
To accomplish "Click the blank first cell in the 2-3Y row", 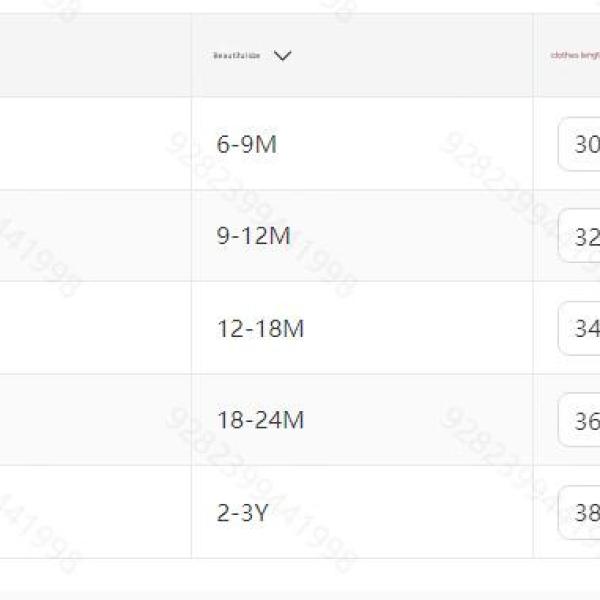I will click(95, 513).
